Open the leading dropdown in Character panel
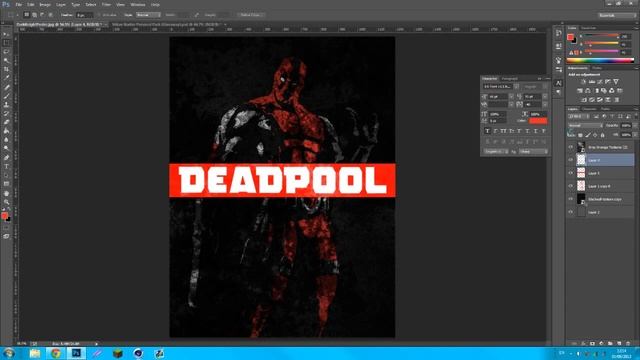The height and width of the screenshot is (360, 640). coord(545,97)
